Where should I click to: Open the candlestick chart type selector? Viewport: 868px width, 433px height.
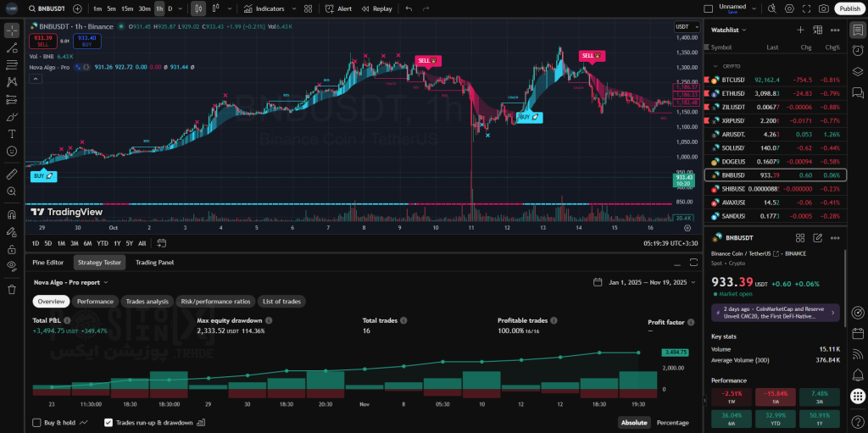click(x=198, y=8)
